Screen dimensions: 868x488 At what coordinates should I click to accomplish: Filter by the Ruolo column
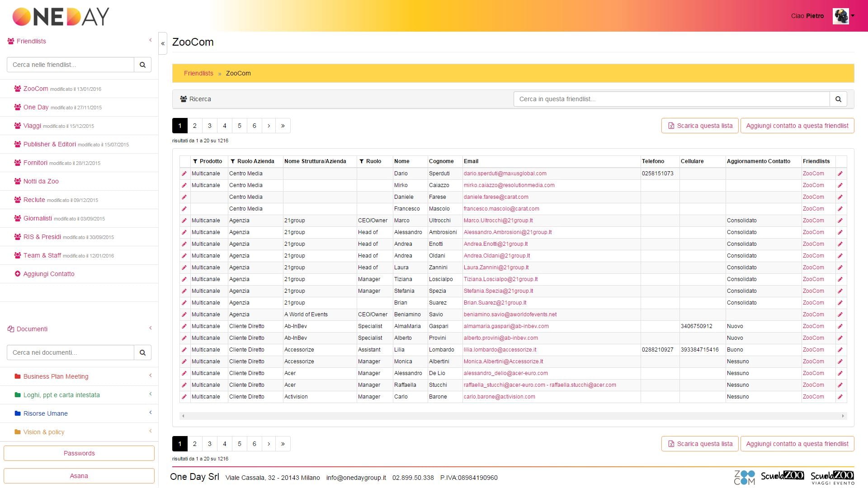pyautogui.click(x=362, y=161)
